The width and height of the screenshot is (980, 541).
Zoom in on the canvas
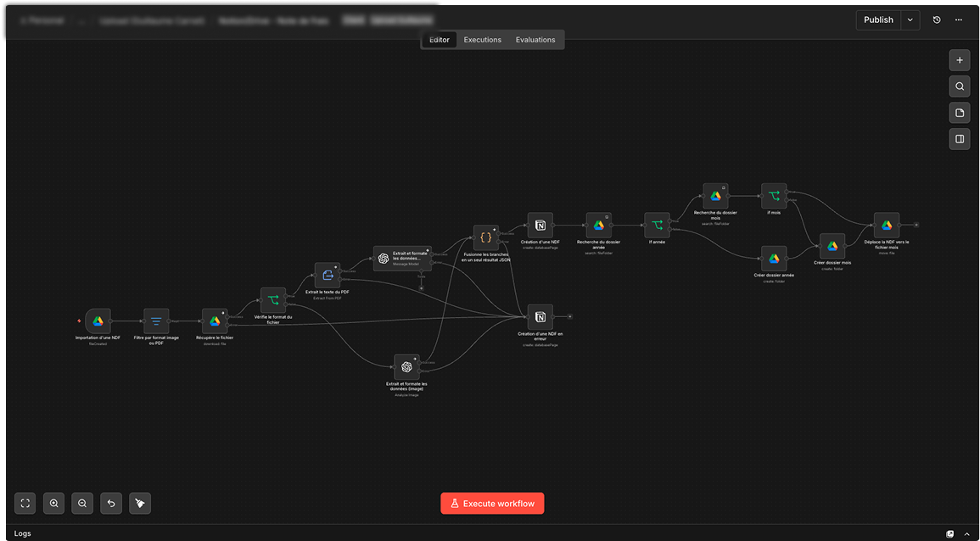(x=53, y=503)
